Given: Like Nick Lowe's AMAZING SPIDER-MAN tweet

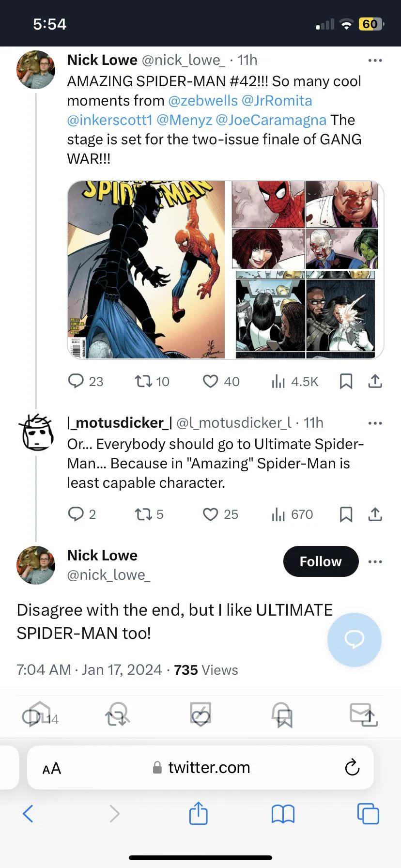Looking at the screenshot, I should click(210, 381).
